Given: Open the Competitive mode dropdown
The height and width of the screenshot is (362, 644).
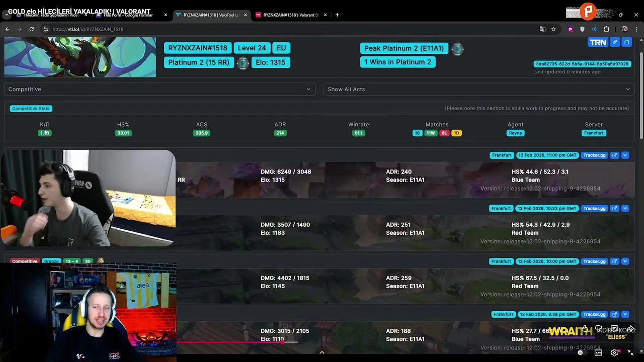Looking at the screenshot, I should 159,89.
